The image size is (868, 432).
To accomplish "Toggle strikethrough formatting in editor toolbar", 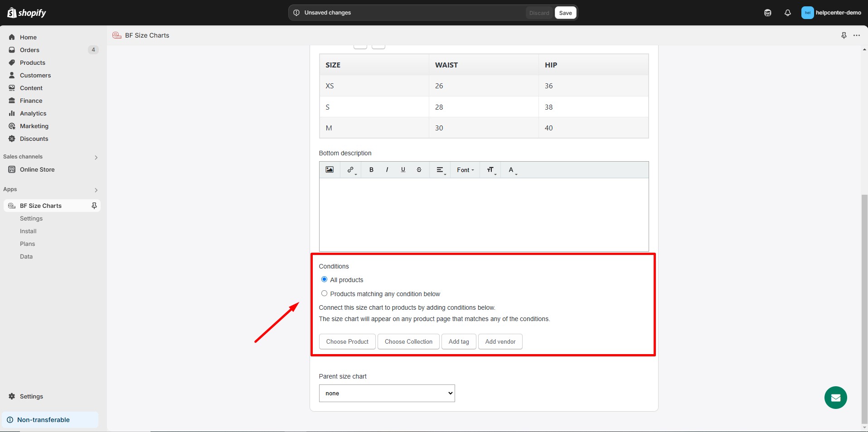I will (x=419, y=170).
